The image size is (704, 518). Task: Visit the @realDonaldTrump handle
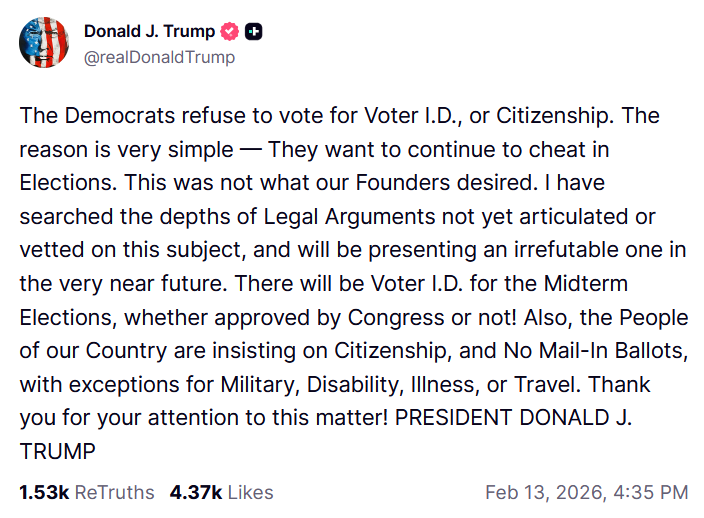pos(159,57)
